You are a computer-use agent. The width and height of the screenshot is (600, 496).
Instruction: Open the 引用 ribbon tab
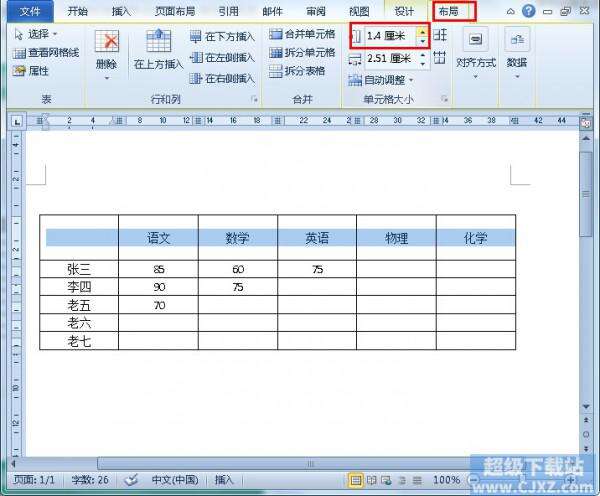[228, 11]
